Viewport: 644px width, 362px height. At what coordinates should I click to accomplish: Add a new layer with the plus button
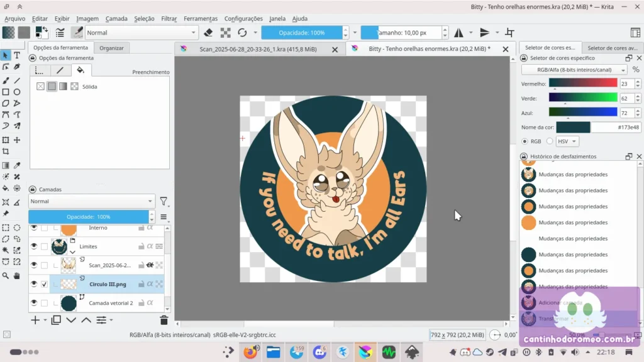tap(35, 320)
